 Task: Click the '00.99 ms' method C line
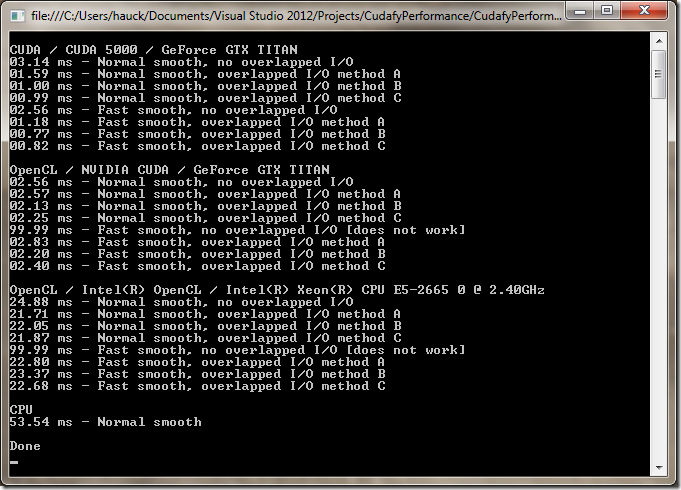pyautogui.click(x=205, y=98)
